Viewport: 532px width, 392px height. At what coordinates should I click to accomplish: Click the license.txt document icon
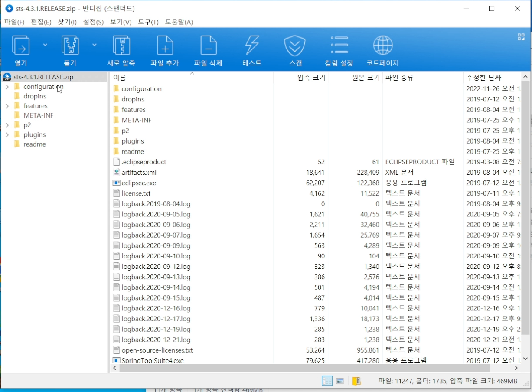coord(116,193)
